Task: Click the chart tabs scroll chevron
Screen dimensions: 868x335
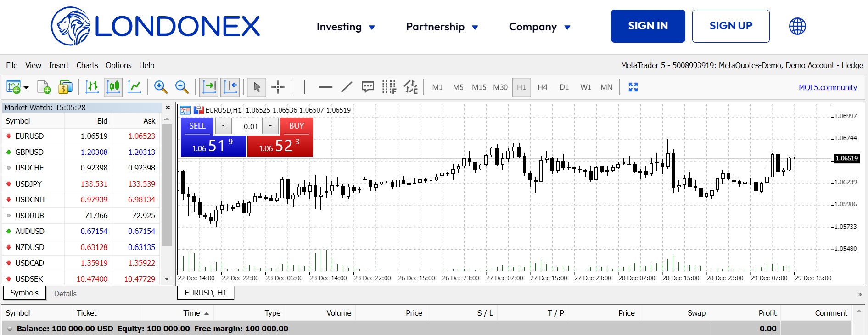Action: point(860,294)
